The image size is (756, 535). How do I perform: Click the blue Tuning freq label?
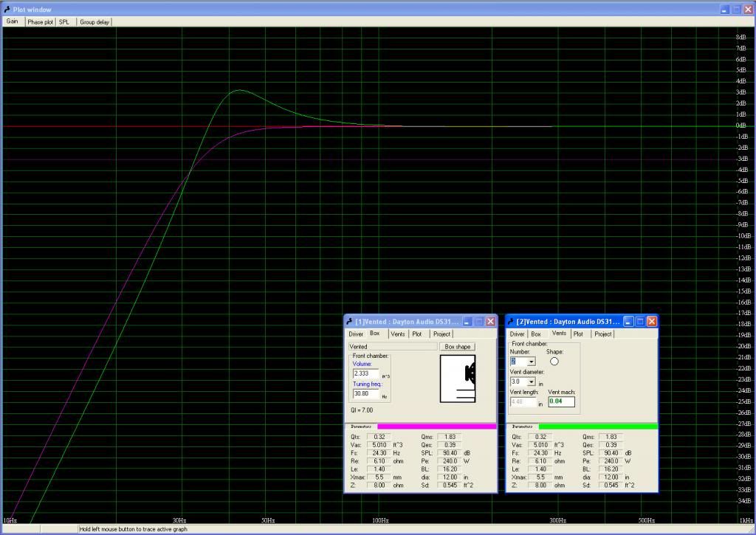coord(368,384)
